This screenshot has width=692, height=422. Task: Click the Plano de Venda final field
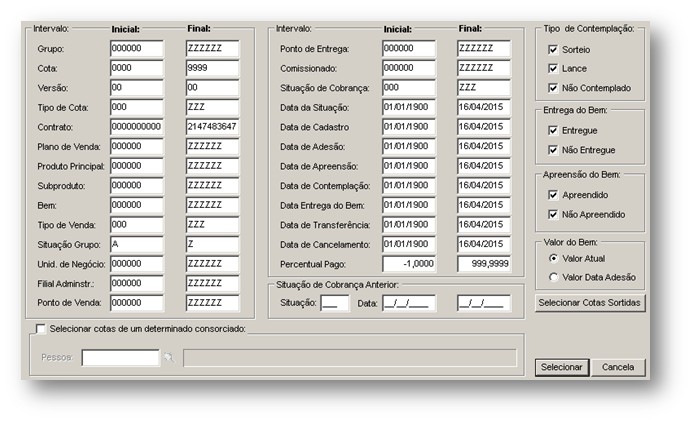213,146
